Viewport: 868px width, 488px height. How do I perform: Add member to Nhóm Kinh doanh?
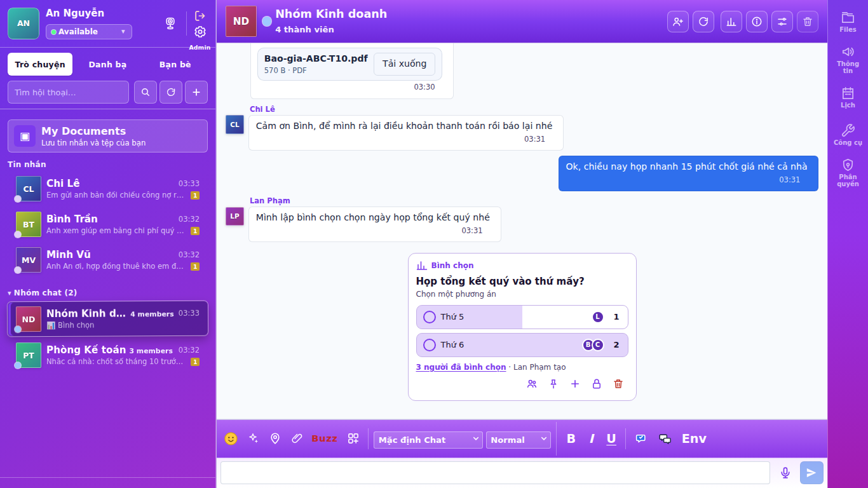pos(678,22)
